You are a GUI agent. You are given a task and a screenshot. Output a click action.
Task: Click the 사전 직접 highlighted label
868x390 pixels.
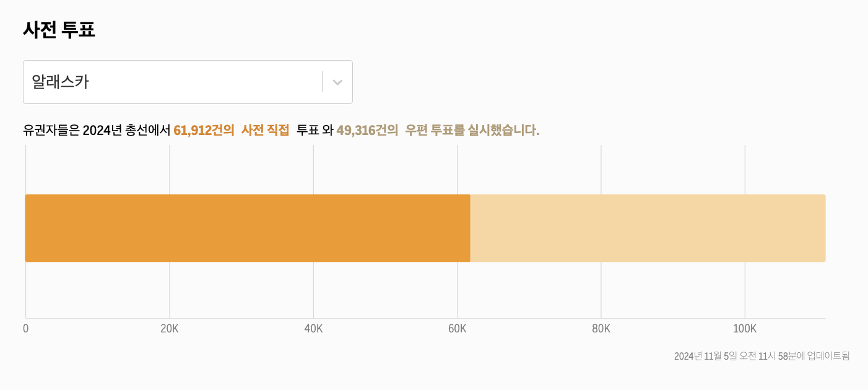coord(266,130)
